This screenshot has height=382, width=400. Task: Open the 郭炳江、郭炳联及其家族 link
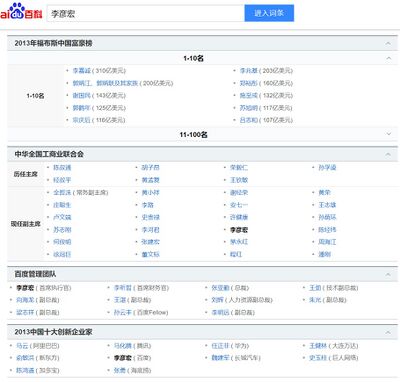click(105, 83)
